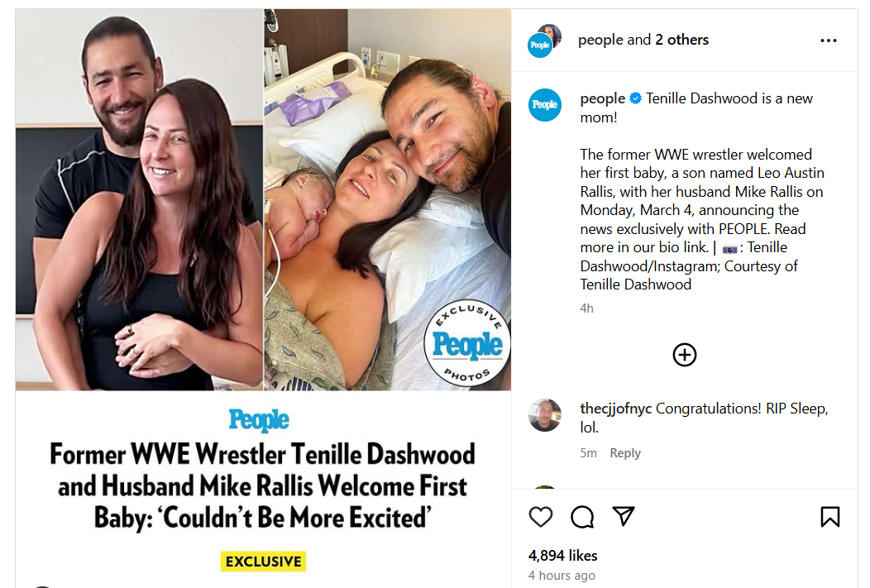Click the yellow EXCLUSIVE label
Screen dimensions: 870x588
coord(263,562)
